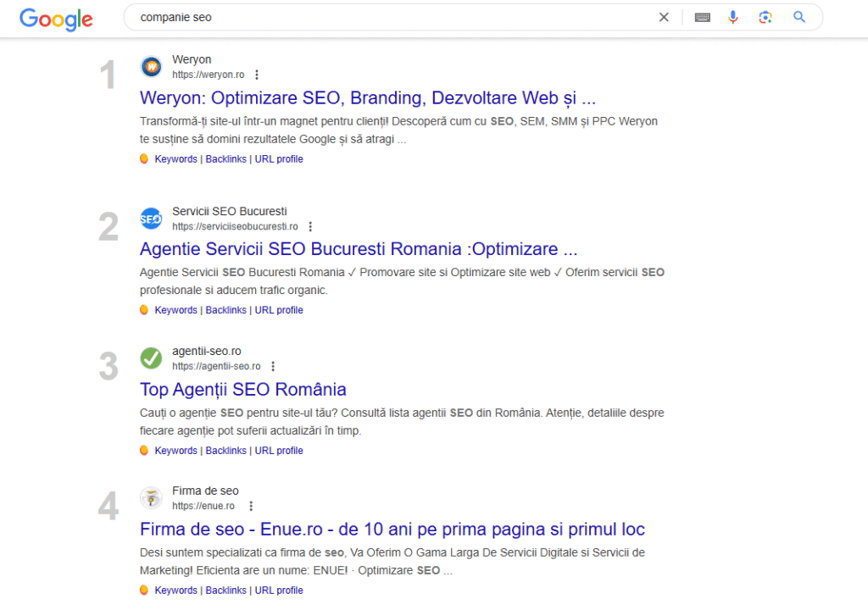Screen dimensions: 868x610
Task: Click the Top Agenții SEO România heading
Action: coord(243,389)
